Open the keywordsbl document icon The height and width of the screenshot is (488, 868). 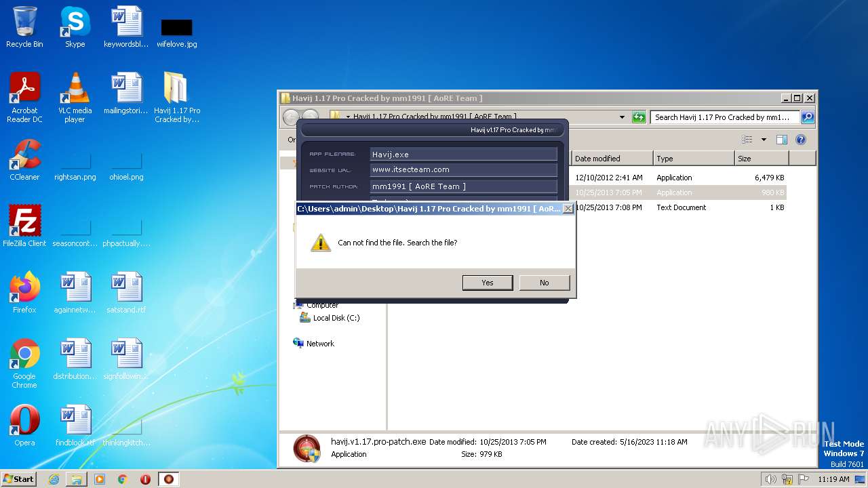tap(125, 27)
